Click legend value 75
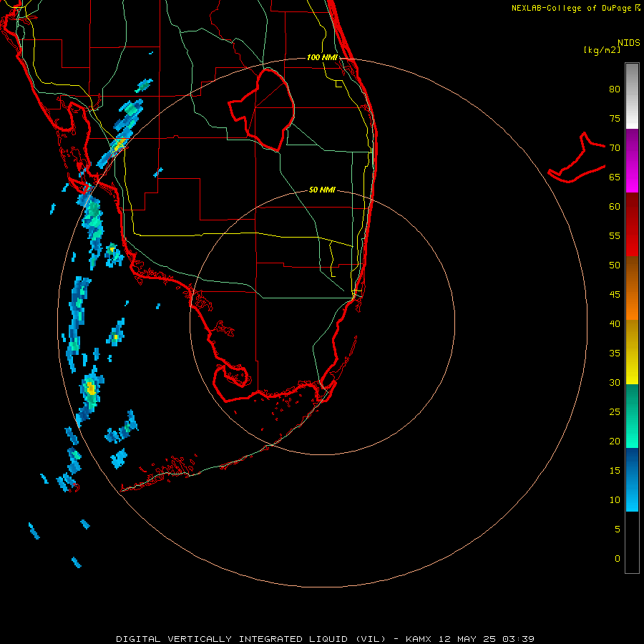The width and height of the screenshot is (644, 644). (x=615, y=119)
